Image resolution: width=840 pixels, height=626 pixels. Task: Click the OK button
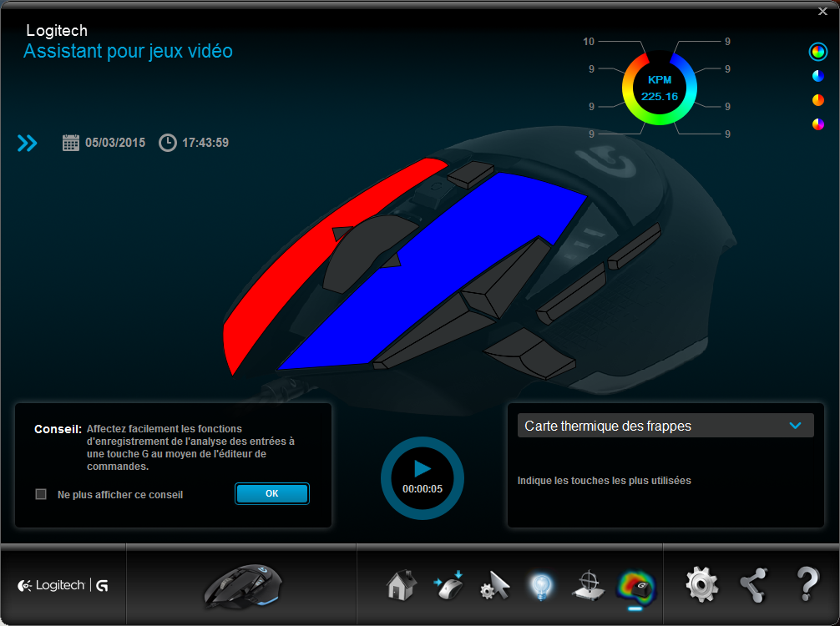(x=272, y=494)
